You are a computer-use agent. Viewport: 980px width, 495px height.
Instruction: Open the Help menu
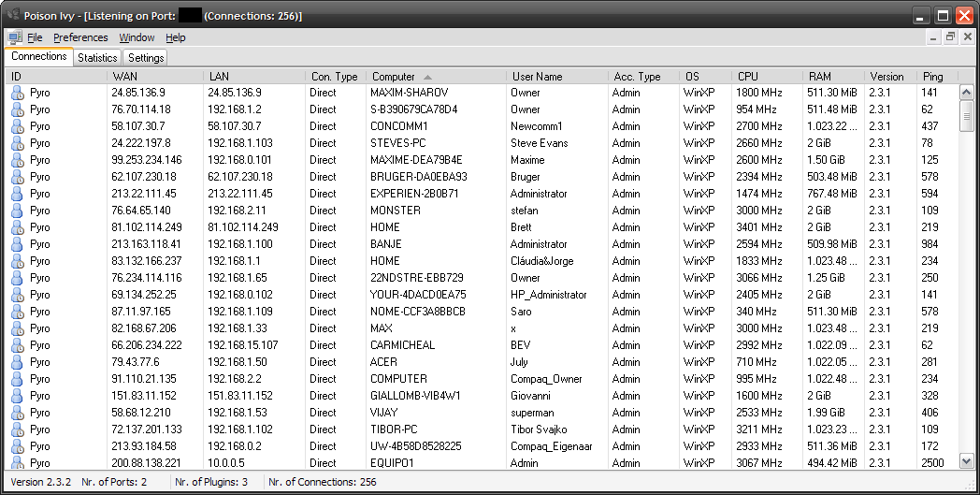pos(176,37)
